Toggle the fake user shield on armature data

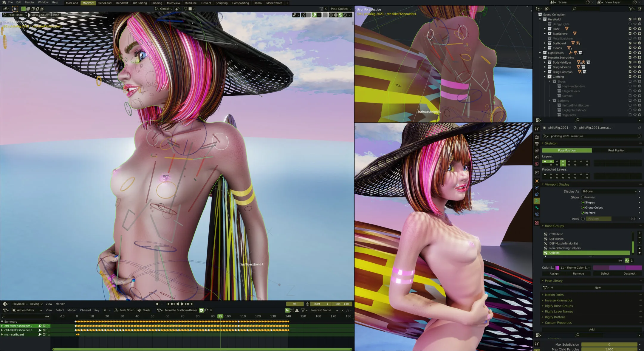pos(639,136)
